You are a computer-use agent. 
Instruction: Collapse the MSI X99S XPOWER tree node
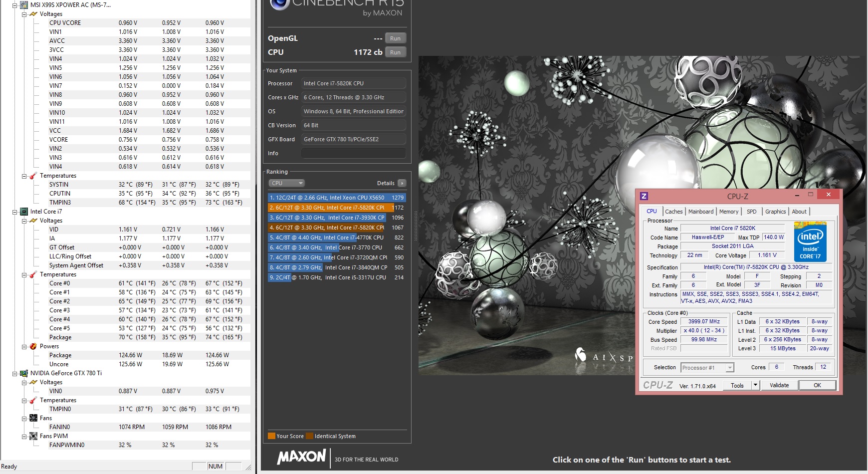pyautogui.click(x=14, y=5)
